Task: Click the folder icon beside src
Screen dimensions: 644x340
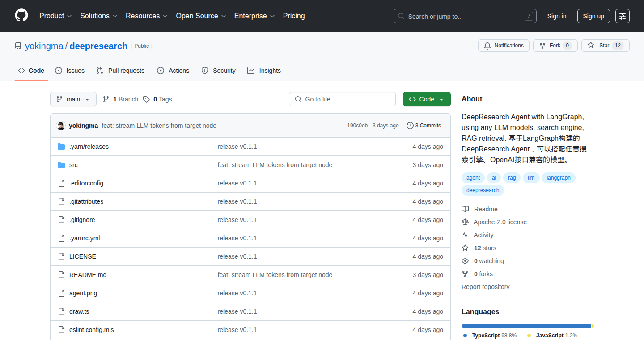Action: pyautogui.click(x=61, y=165)
